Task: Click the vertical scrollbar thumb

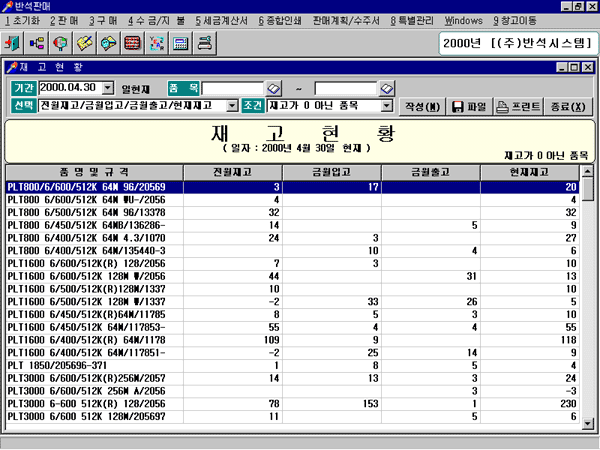Action: (x=587, y=189)
